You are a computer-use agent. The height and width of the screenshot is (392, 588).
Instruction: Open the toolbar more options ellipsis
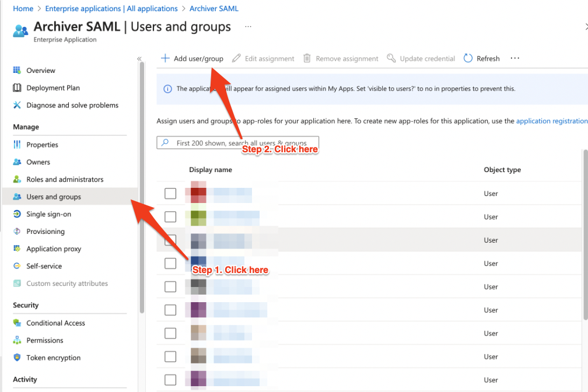pos(515,58)
